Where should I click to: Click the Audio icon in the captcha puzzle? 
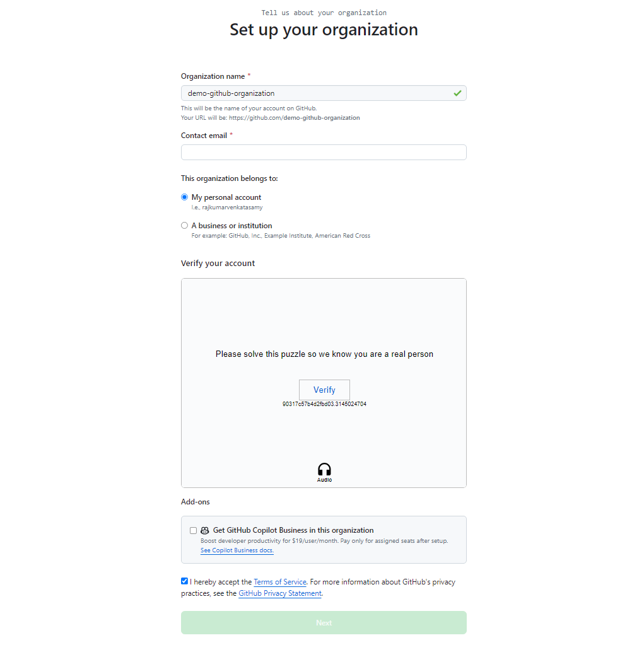click(324, 470)
